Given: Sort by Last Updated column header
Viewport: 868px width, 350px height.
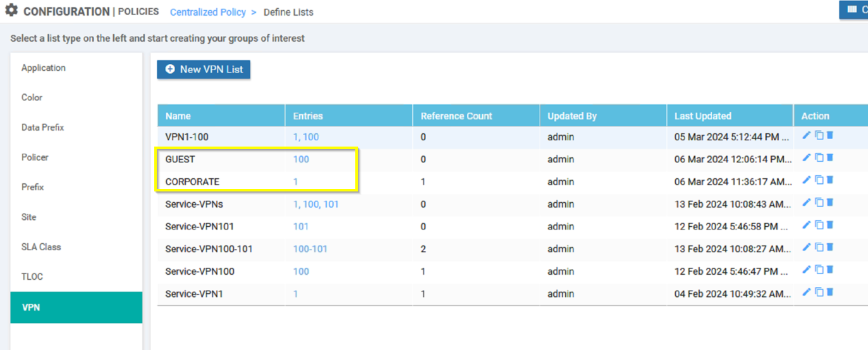Looking at the screenshot, I should (730, 116).
